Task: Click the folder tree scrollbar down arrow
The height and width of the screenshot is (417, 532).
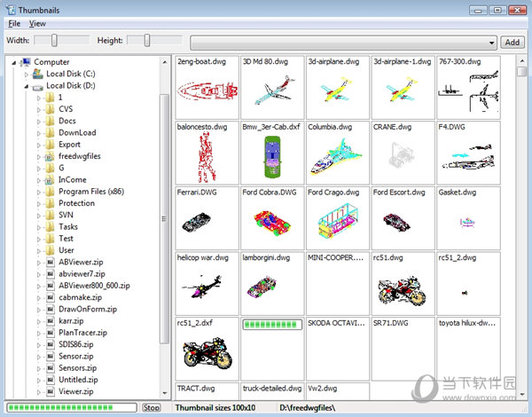Action: 165,393
